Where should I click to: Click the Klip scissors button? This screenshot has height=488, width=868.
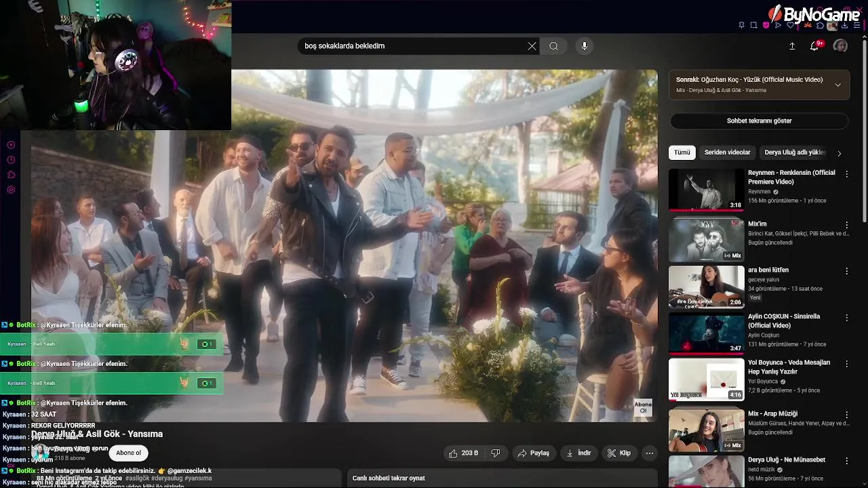(618, 453)
